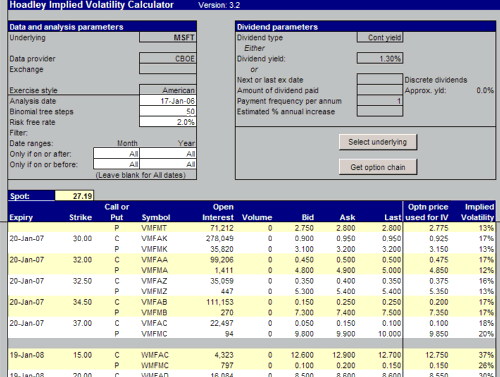Screen dimensions: 500x377
Task: Select the Spot price 27.19 cell
Action: tap(74, 196)
